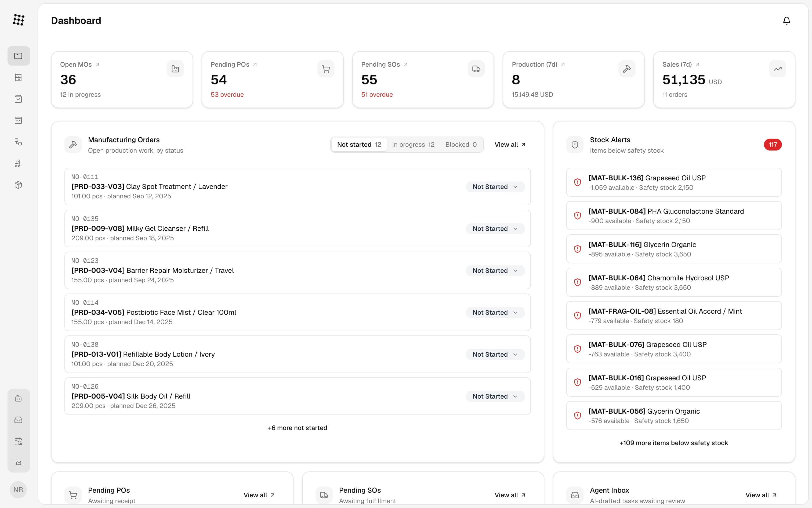The width and height of the screenshot is (812, 508).
Task: Open the Pending SOs card link
Action: coord(384,65)
